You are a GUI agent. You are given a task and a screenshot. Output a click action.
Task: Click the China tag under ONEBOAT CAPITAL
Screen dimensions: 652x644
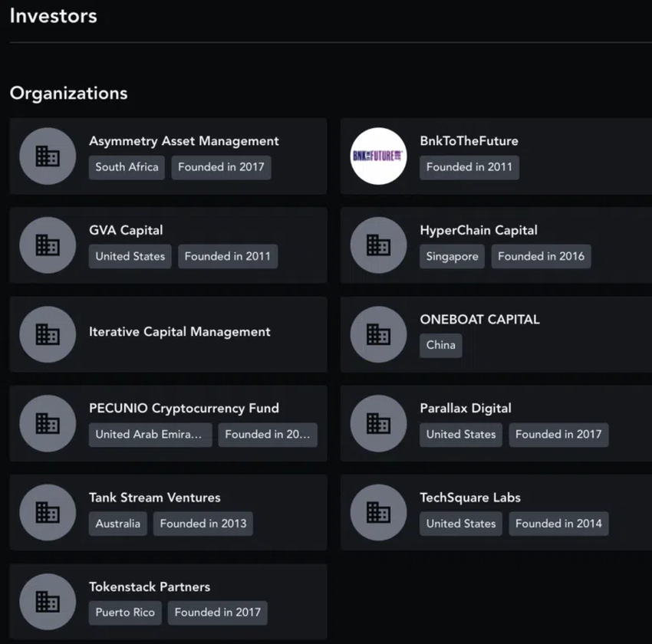tap(440, 345)
